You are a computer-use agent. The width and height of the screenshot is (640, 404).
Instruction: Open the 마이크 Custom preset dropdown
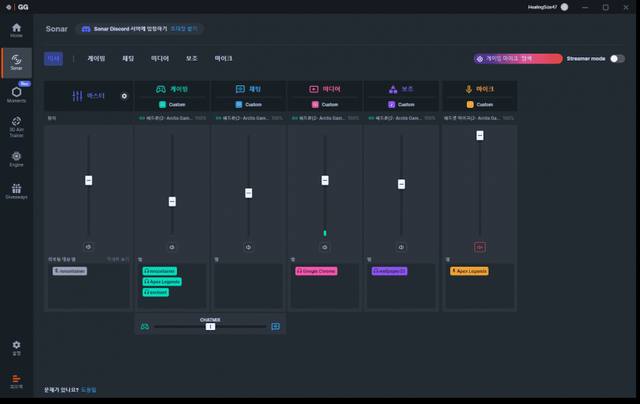[479, 104]
